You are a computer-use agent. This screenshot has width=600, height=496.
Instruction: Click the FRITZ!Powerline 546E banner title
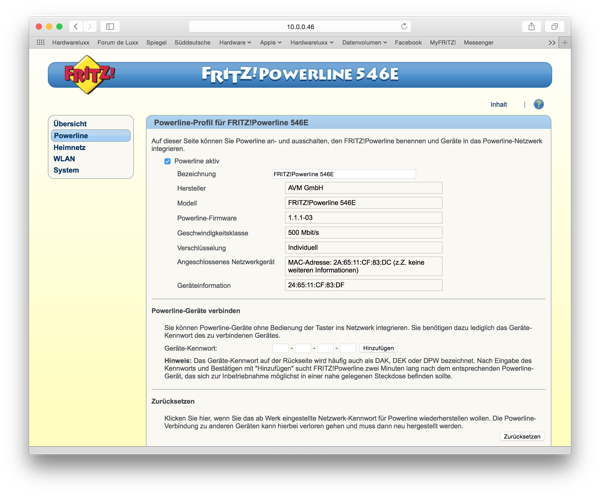point(300,74)
